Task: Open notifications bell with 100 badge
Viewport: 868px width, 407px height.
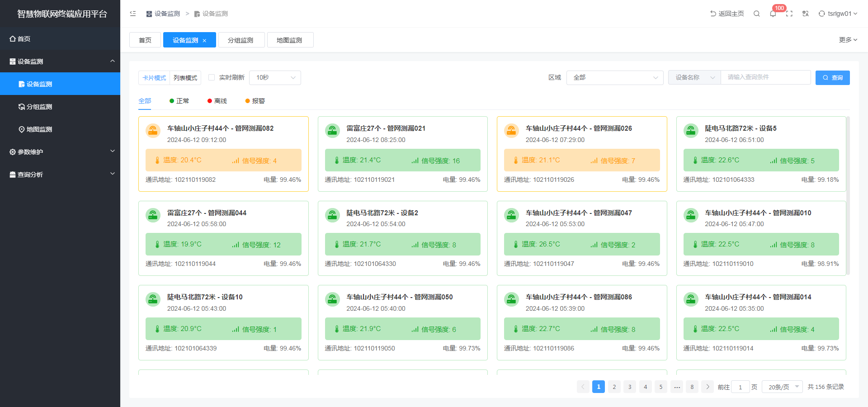Action: (x=773, y=14)
